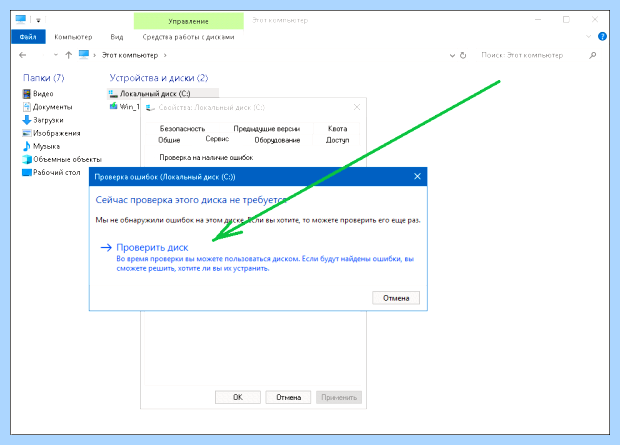Click the Этот компьютер breadcrumb
This screenshot has width=620, height=445.
130,55
